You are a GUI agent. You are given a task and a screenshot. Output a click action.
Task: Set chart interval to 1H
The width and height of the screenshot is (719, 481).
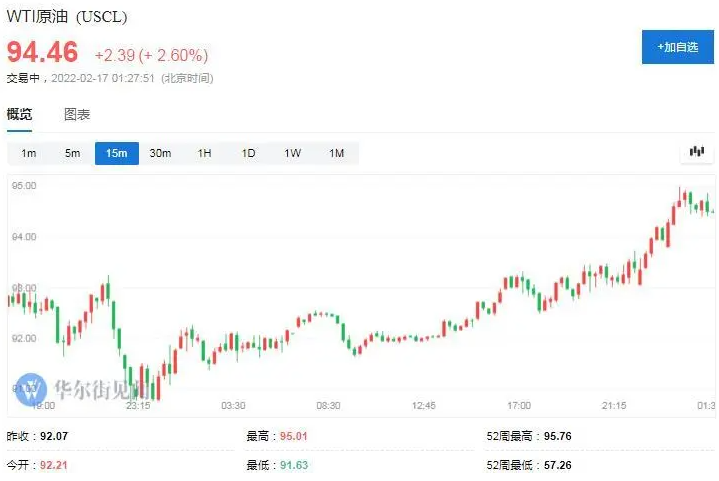(x=204, y=153)
